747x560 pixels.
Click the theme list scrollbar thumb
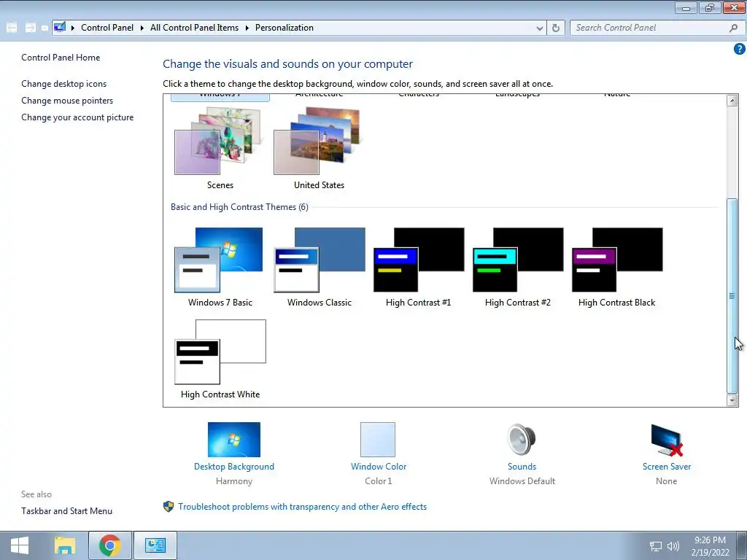click(732, 296)
